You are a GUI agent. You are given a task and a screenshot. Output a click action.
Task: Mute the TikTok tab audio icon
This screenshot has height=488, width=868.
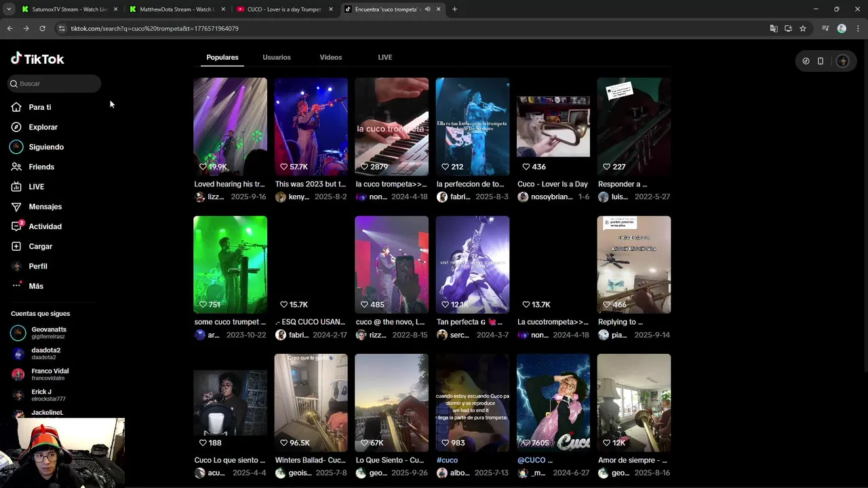[427, 9]
